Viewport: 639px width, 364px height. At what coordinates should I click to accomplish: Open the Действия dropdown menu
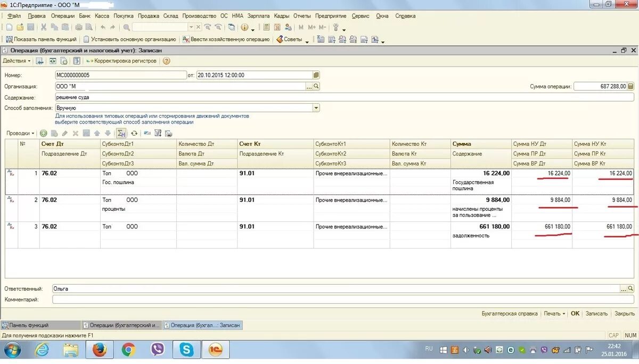coord(17,61)
